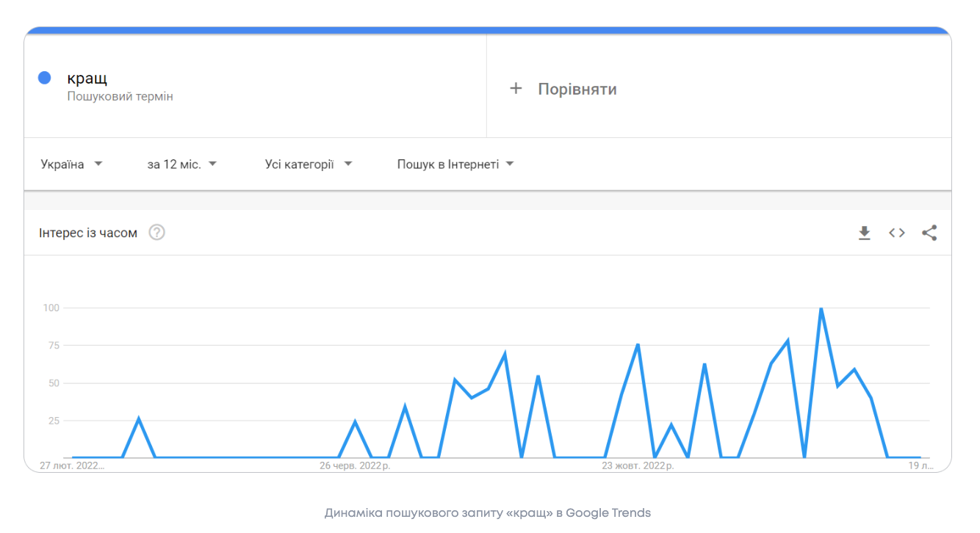This screenshot has width=980, height=533.
Task: Click the кращ search term field
Action: click(x=87, y=78)
